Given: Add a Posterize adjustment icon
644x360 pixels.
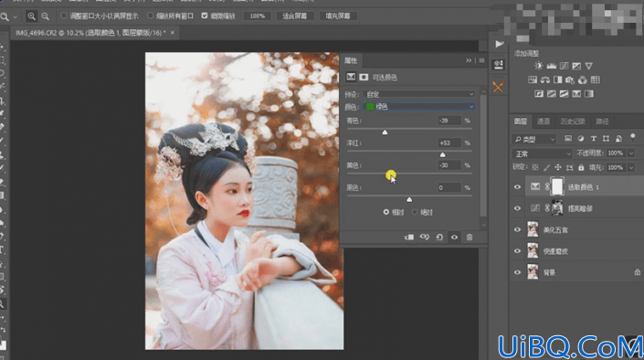Looking at the screenshot, I should pyautogui.click(x=552, y=94).
